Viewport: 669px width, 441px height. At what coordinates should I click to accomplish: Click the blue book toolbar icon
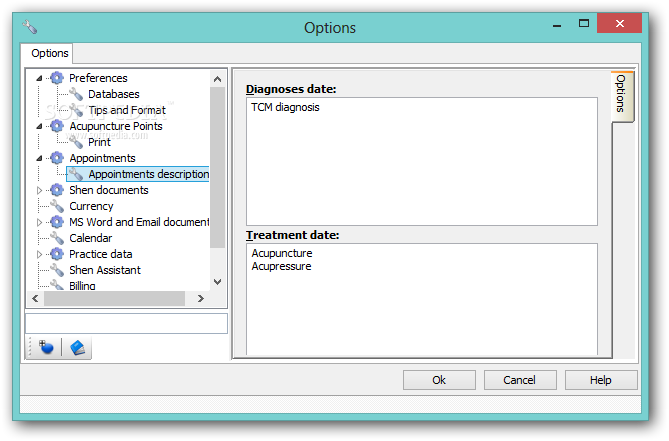pyautogui.click(x=77, y=347)
